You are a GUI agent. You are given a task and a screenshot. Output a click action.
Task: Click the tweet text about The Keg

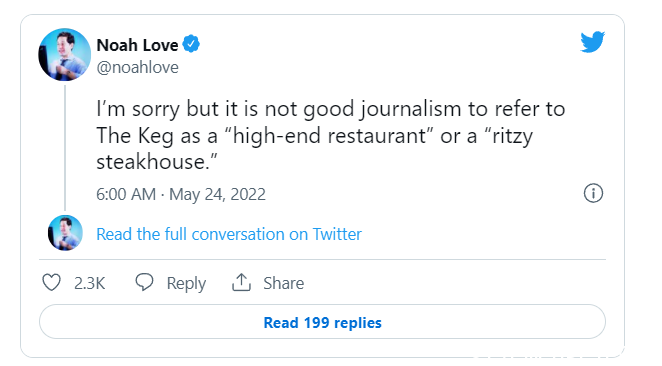pyautogui.click(x=331, y=136)
